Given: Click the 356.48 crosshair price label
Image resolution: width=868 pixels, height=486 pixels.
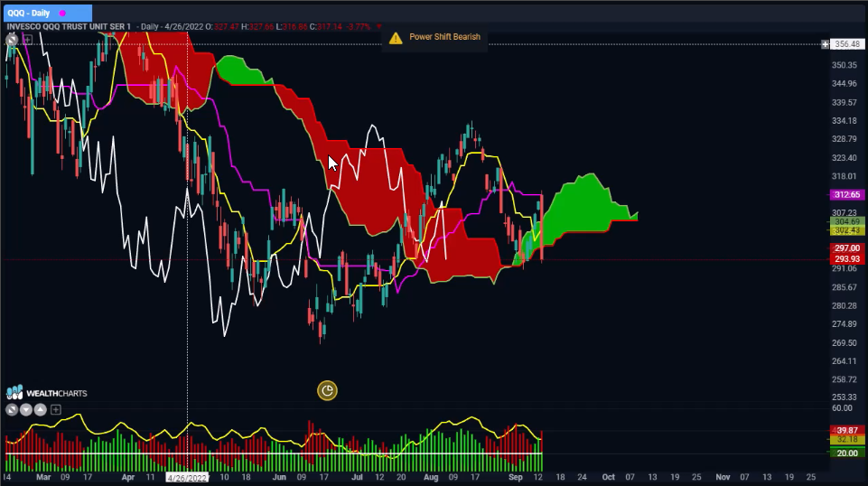Looking at the screenshot, I should point(847,44).
